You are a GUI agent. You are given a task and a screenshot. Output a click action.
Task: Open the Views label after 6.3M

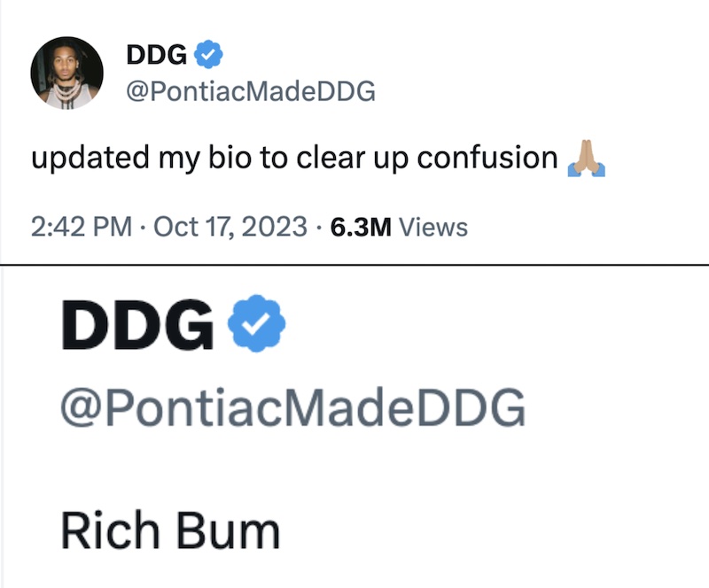point(433,228)
